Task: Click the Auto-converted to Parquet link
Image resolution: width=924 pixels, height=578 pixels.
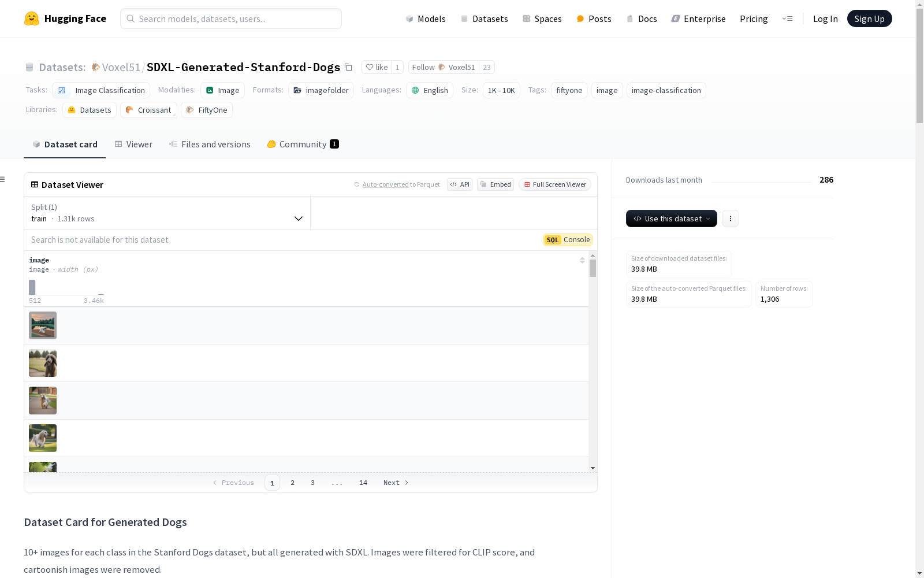Action: point(385,184)
